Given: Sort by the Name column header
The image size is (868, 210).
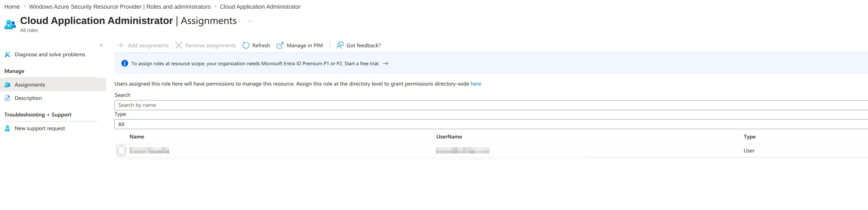Looking at the screenshot, I should coord(137,137).
